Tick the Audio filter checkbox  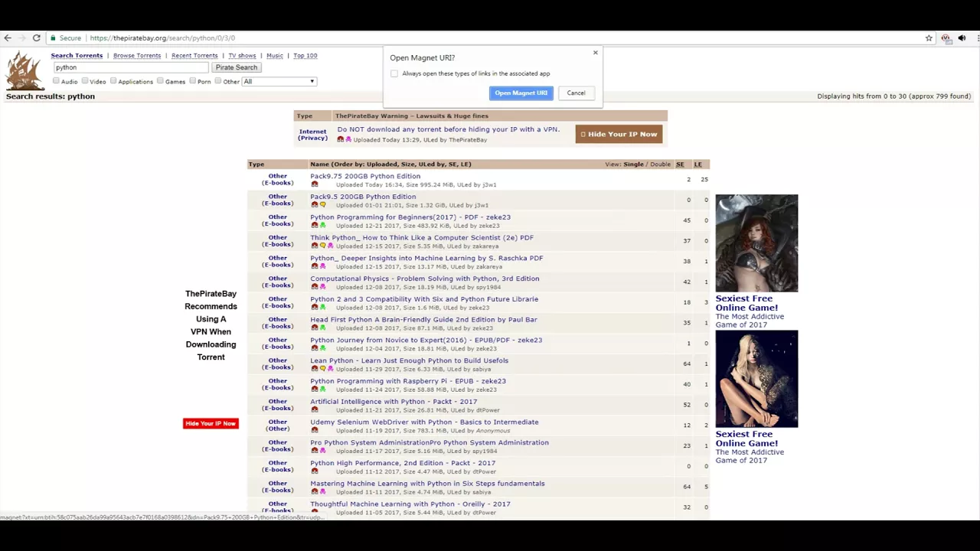(x=56, y=81)
